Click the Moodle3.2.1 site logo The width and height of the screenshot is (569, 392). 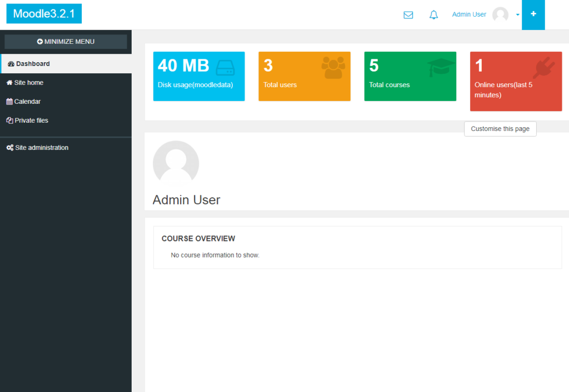44,14
